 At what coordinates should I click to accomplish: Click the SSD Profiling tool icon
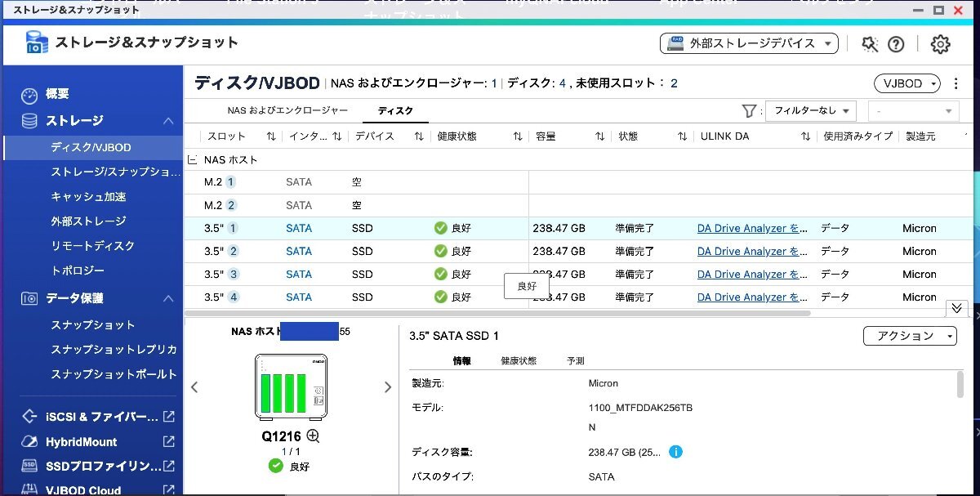tap(29, 467)
